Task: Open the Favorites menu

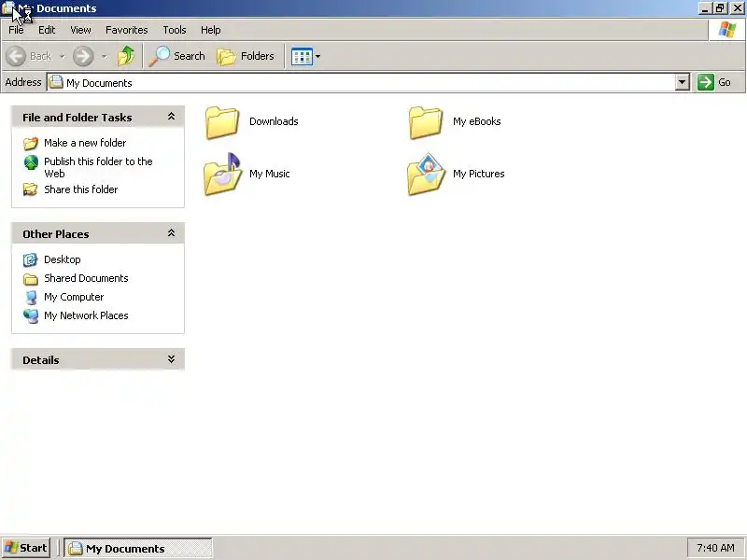Action: pyautogui.click(x=127, y=30)
